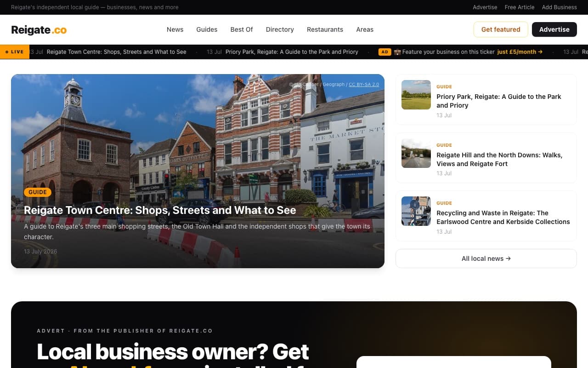Navigate to the Directory
Screen dimensions: 588x368
click(x=280, y=29)
